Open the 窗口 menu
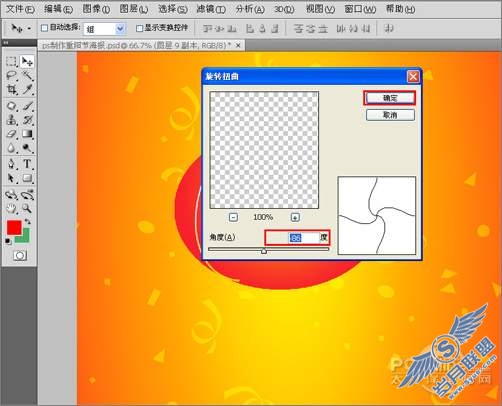Viewport: 502px width, 406px height. (360, 9)
